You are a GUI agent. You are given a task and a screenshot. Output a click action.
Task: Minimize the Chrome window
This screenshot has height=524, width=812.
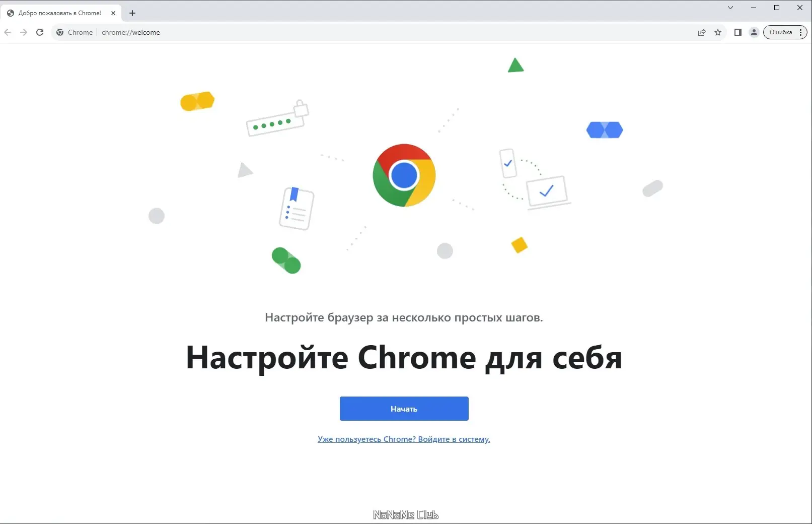(754, 8)
